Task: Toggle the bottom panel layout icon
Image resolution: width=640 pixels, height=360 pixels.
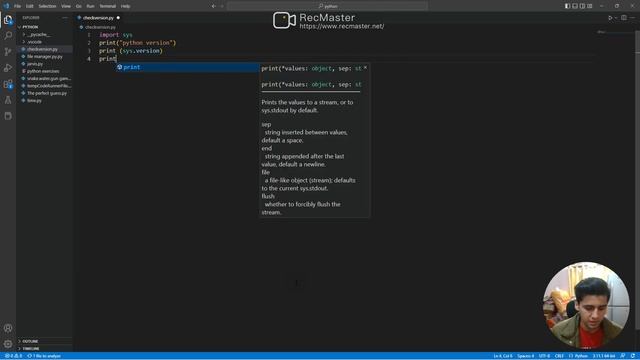Action: click(575, 6)
